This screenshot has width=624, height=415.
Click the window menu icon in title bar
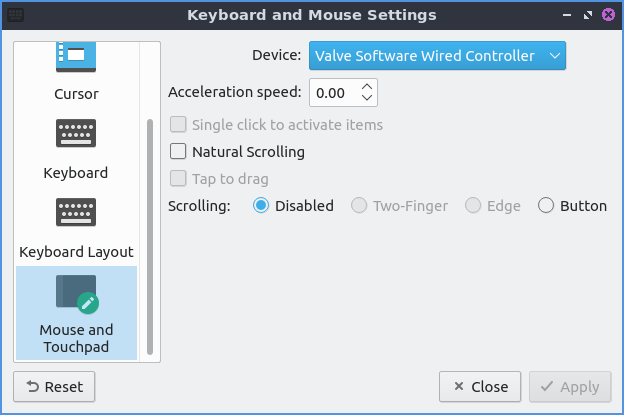pos(16,15)
